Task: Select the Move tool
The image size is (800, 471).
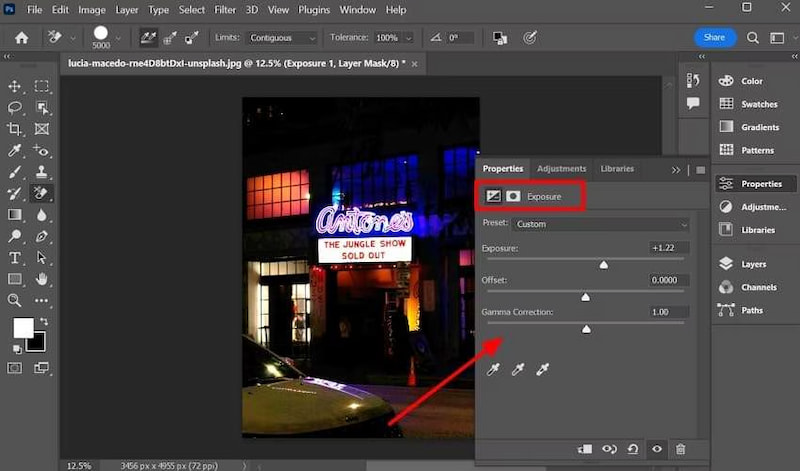Action: coord(14,86)
